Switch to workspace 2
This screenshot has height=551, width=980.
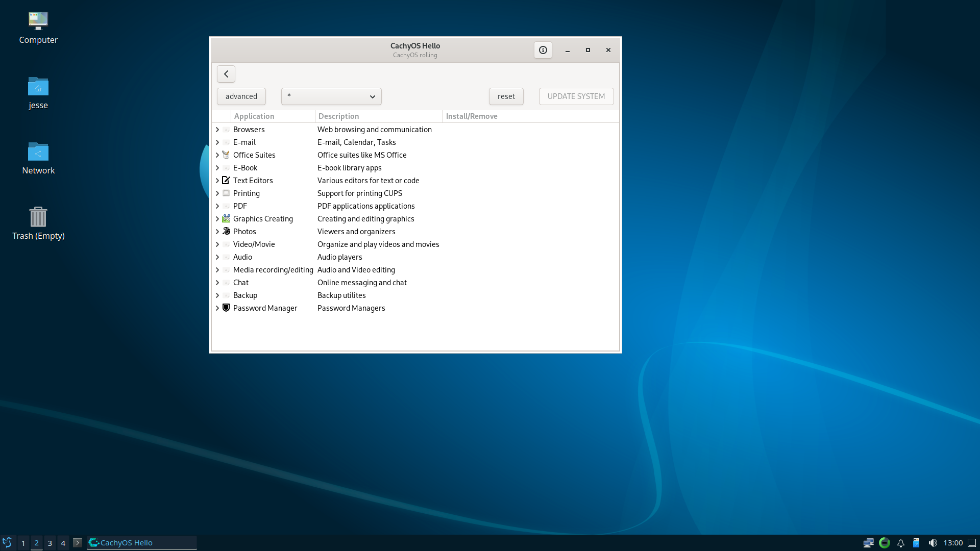point(36,543)
